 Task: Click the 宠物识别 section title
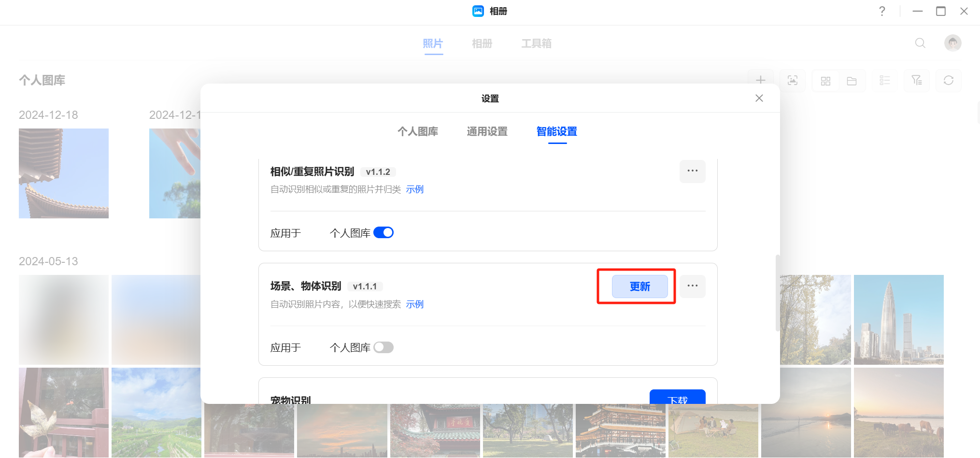coord(291,400)
